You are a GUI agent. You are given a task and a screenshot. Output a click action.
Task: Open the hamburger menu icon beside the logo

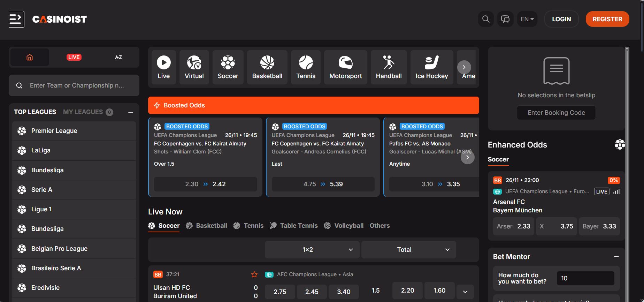pos(16,19)
